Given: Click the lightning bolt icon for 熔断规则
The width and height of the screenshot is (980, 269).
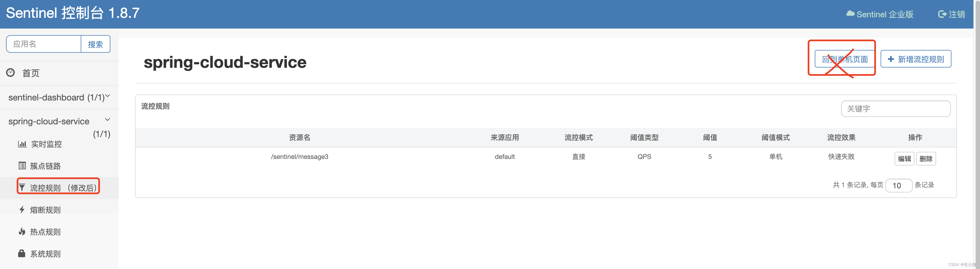Looking at the screenshot, I should click(x=22, y=210).
